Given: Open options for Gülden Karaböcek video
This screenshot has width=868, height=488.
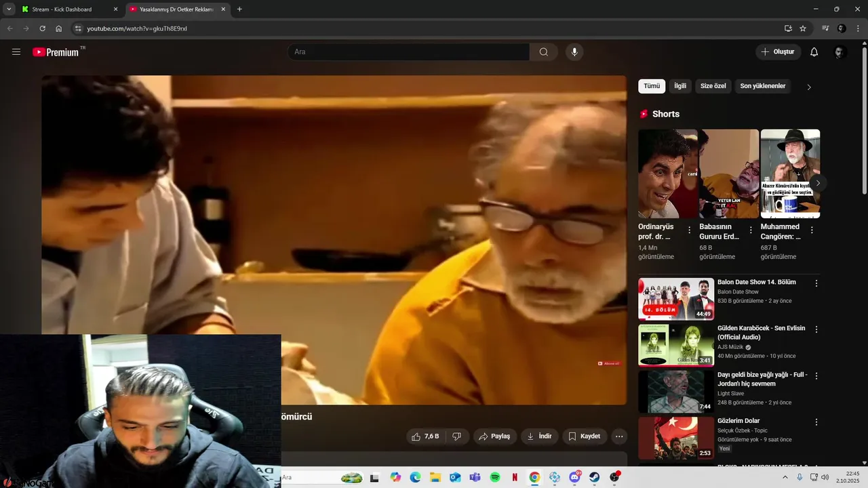Looking at the screenshot, I should click(x=816, y=329).
